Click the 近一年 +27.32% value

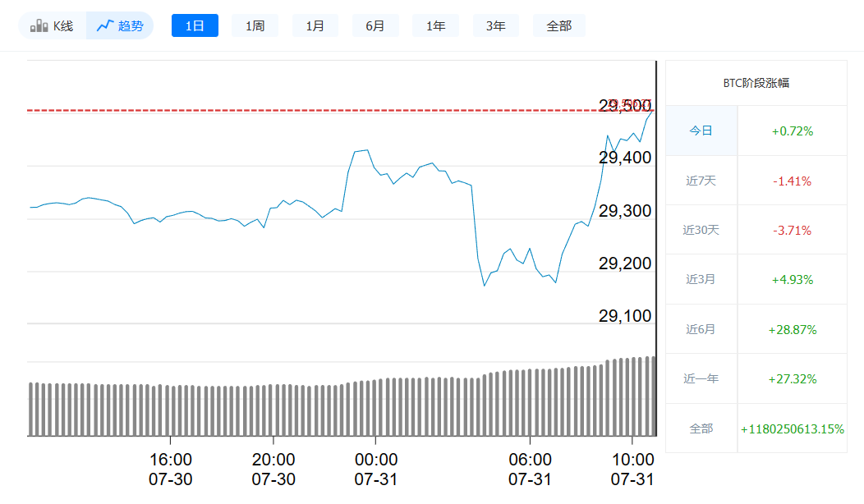click(x=793, y=378)
